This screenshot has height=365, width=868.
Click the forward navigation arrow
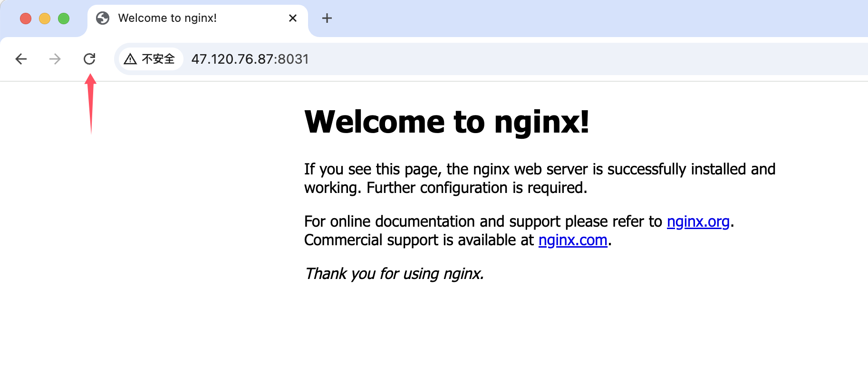click(x=55, y=59)
